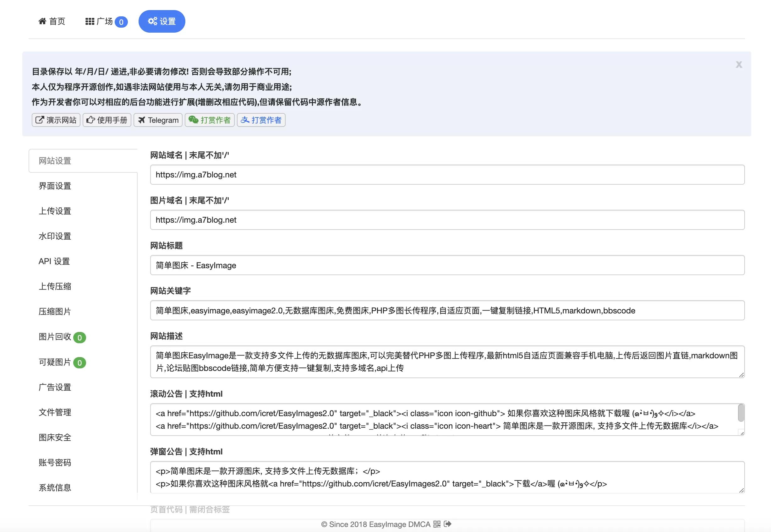This screenshot has width=771, height=532.
Task: Click the 网站域名 input field
Action: point(447,175)
